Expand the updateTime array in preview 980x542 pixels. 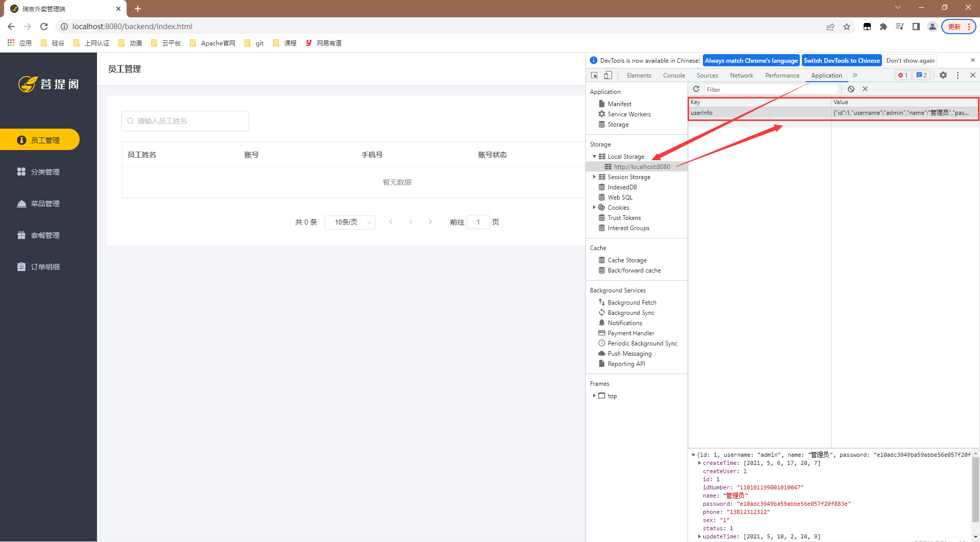(x=699, y=536)
